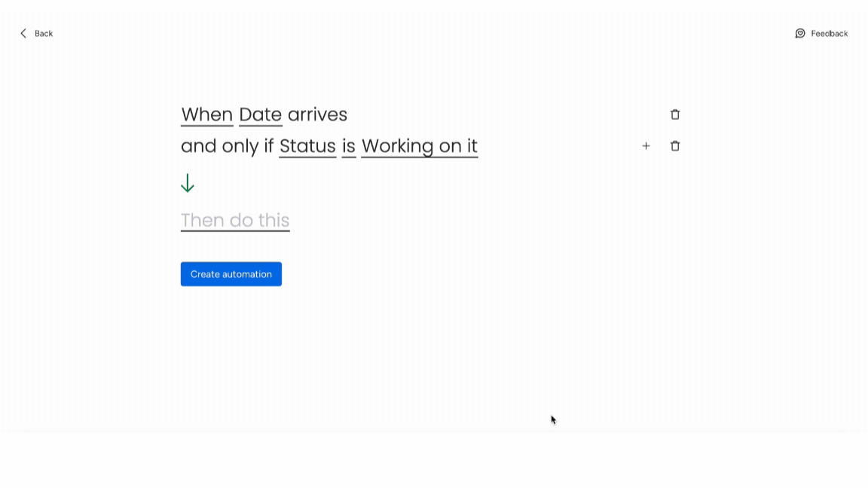
Task: Delete the 'and only if Status' condition row
Action: point(675,146)
